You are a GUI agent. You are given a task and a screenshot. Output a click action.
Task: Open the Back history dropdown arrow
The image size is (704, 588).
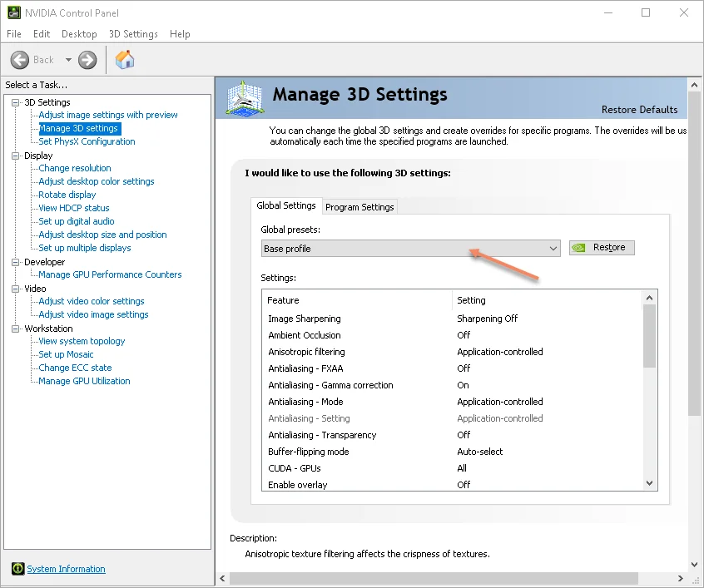coord(68,60)
